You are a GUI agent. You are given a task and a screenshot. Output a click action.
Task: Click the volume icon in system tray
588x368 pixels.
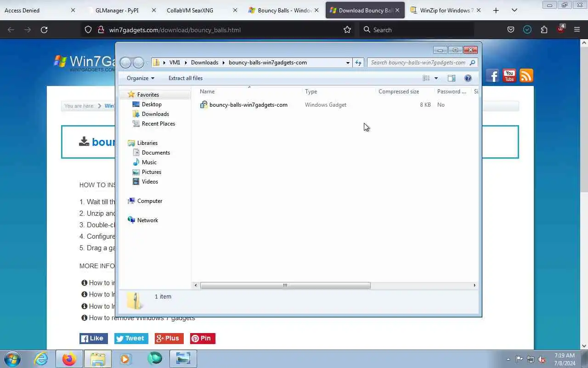542,359
